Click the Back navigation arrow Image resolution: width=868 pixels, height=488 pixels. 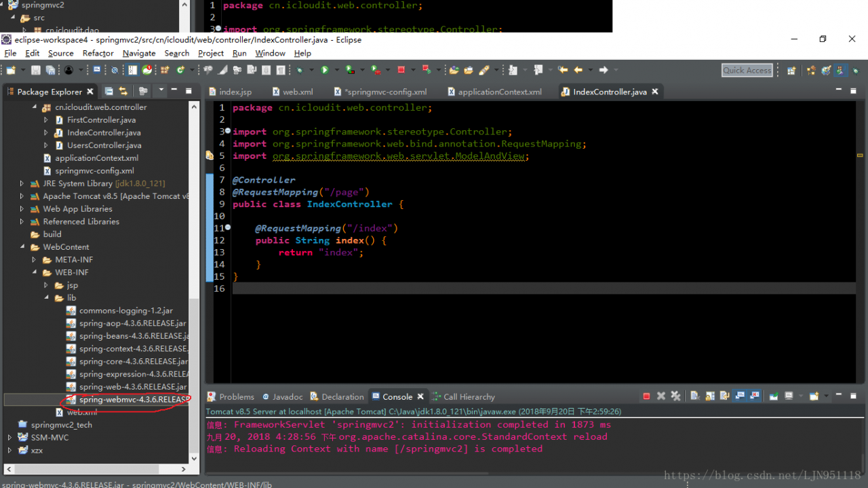pyautogui.click(x=578, y=70)
